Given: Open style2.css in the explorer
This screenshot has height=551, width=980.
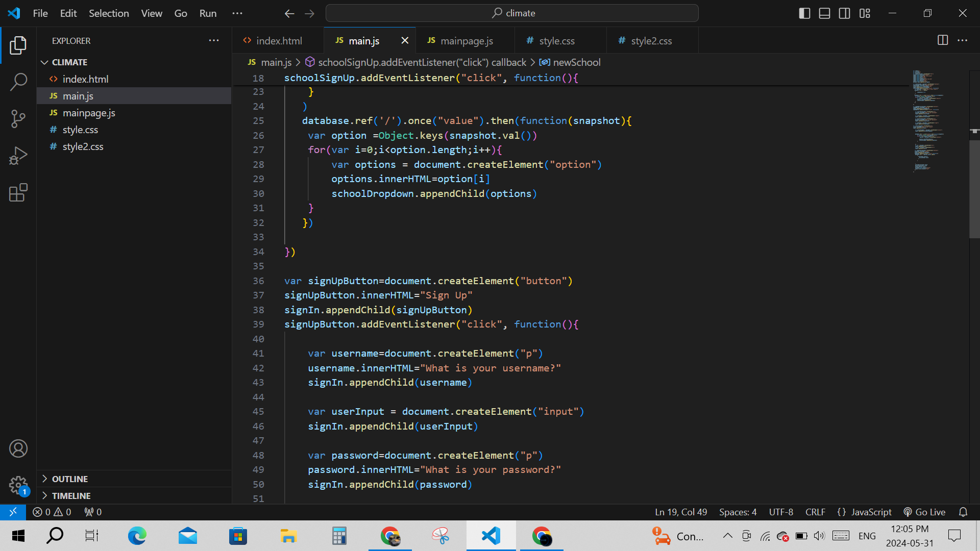Looking at the screenshot, I should click(83, 146).
